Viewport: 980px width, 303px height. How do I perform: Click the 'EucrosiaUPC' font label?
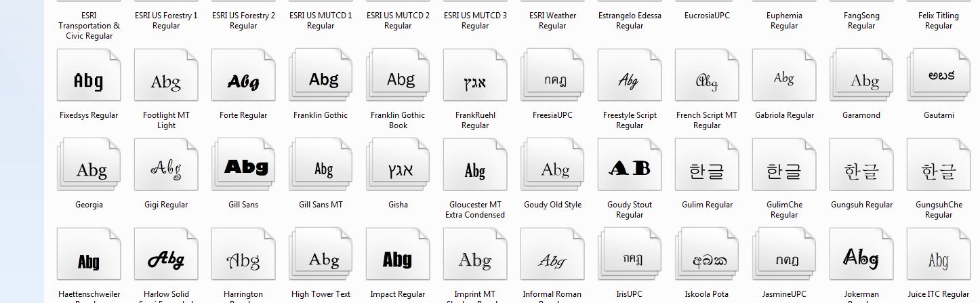[707, 16]
